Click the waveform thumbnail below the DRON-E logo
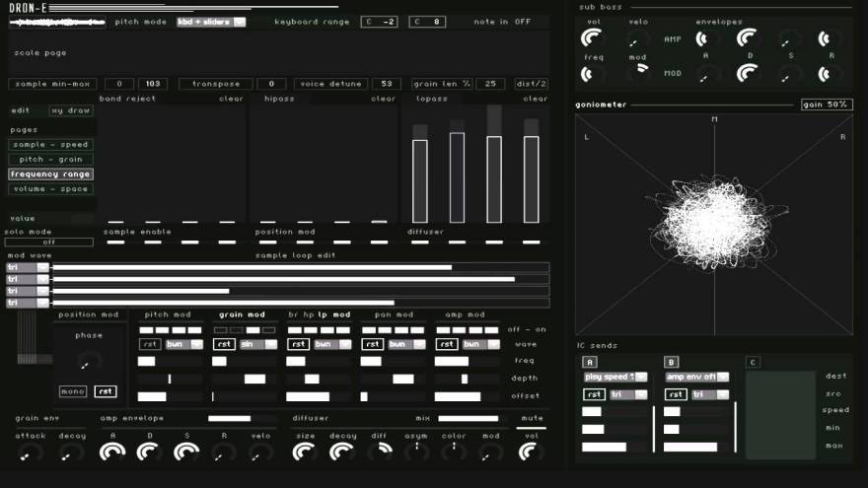 [x=57, y=22]
